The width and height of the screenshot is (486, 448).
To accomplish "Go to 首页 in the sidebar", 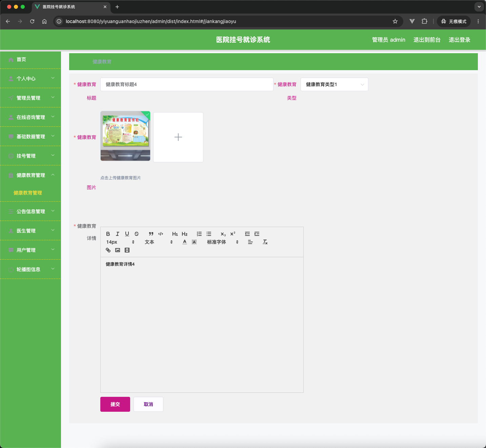I will pos(31,59).
